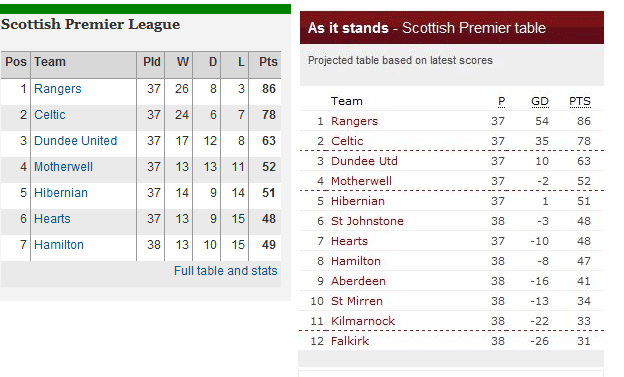Click the P column abbreviation header
The image size is (624, 377).
point(501,102)
